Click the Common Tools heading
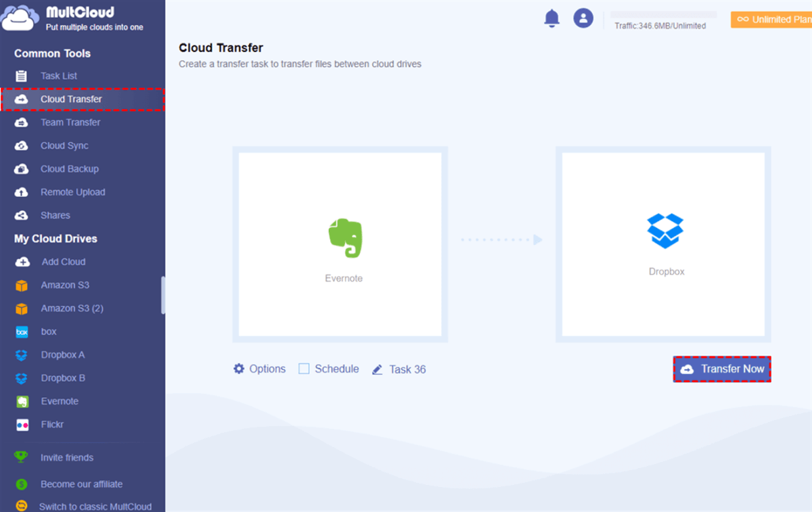812x512 pixels. click(x=52, y=53)
